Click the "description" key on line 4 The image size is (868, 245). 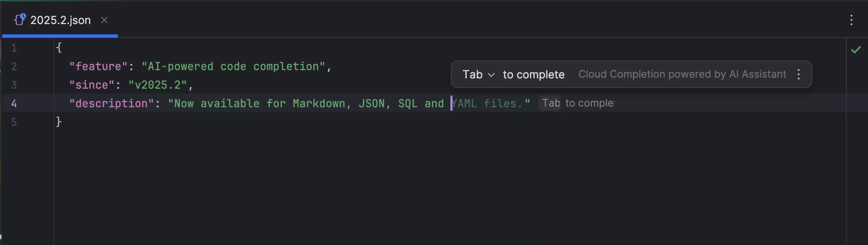[111, 104]
